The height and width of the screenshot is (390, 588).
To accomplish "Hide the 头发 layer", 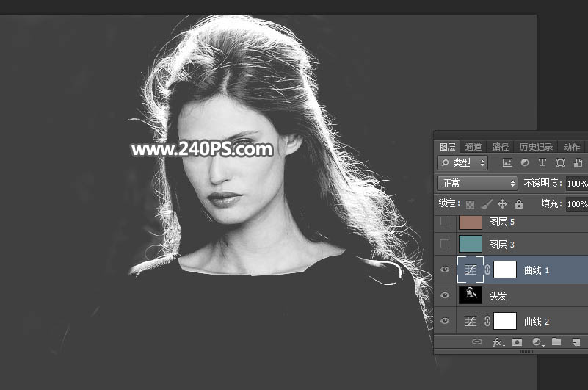I will (444, 296).
